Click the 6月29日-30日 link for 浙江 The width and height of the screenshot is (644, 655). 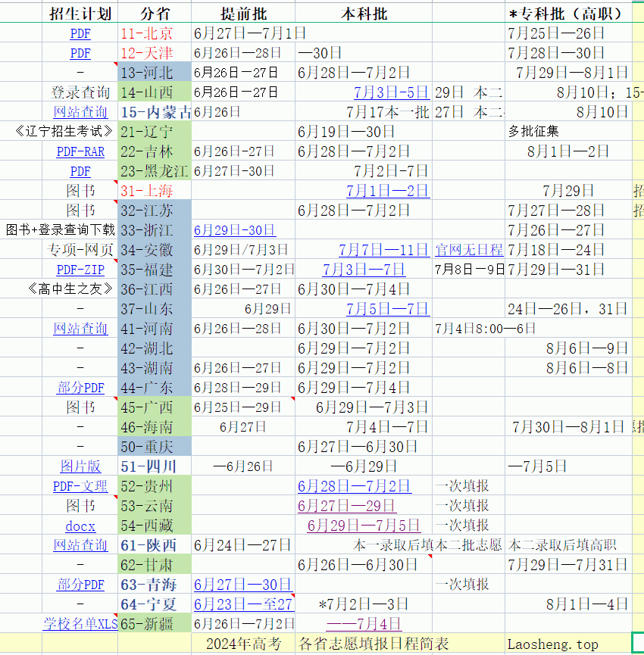(x=234, y=230)
